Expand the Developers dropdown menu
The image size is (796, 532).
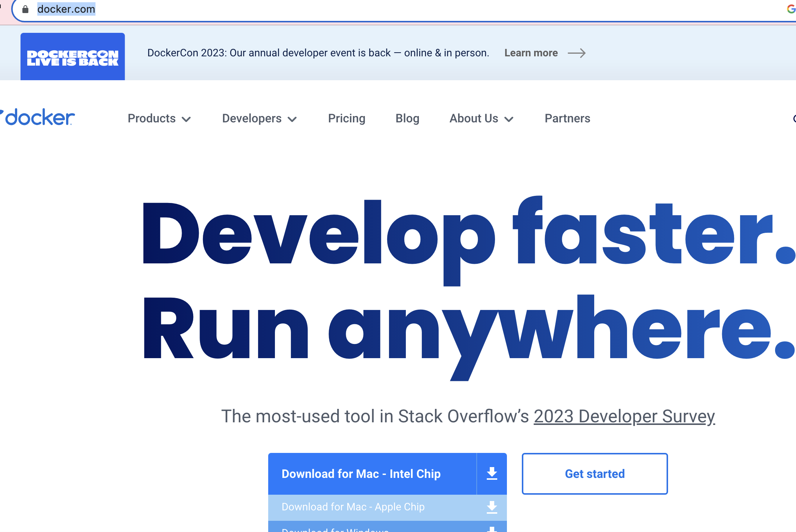(x=259, y=119)
